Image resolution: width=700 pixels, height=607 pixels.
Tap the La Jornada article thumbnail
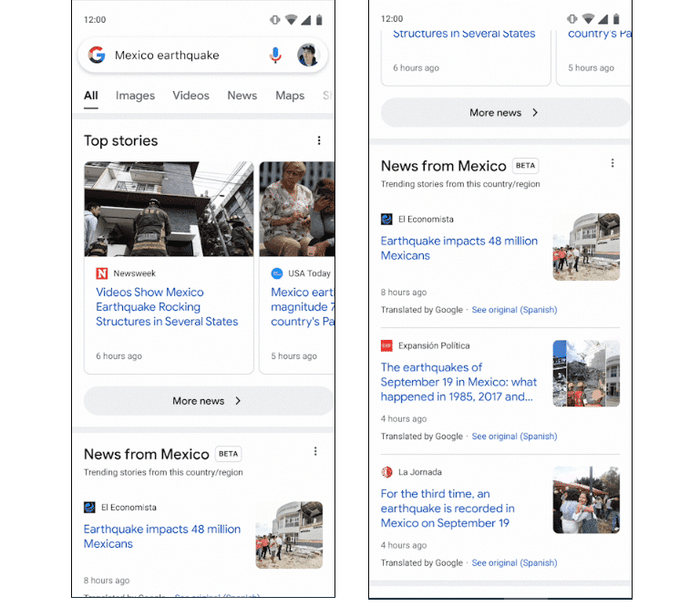point(586,499)
